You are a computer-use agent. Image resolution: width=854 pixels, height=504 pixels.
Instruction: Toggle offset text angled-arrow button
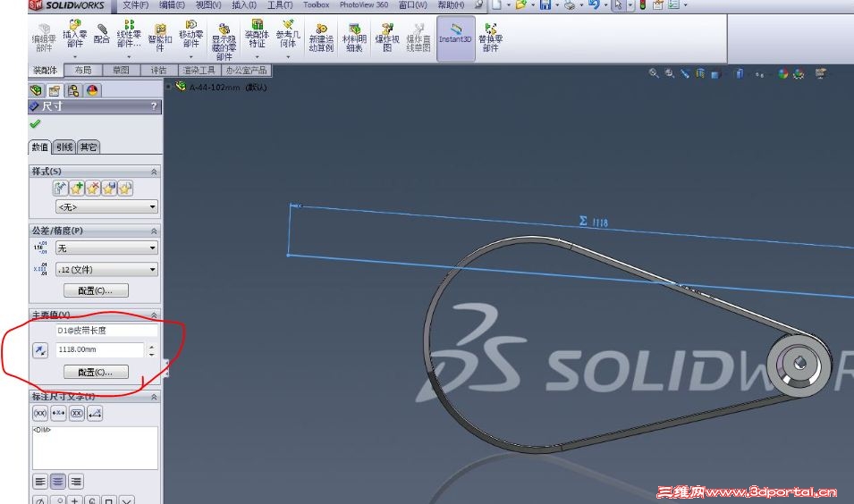click(95, 413)
